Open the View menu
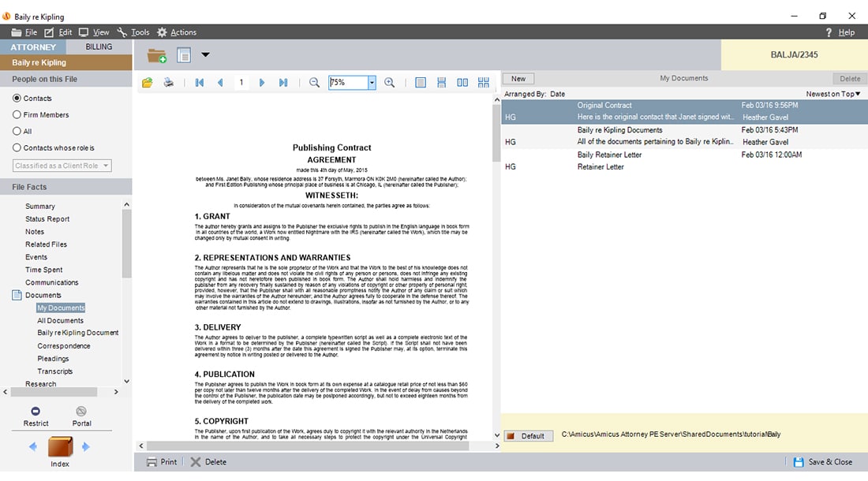This screenshot has width=868, height=481. [x=94, y=32]
